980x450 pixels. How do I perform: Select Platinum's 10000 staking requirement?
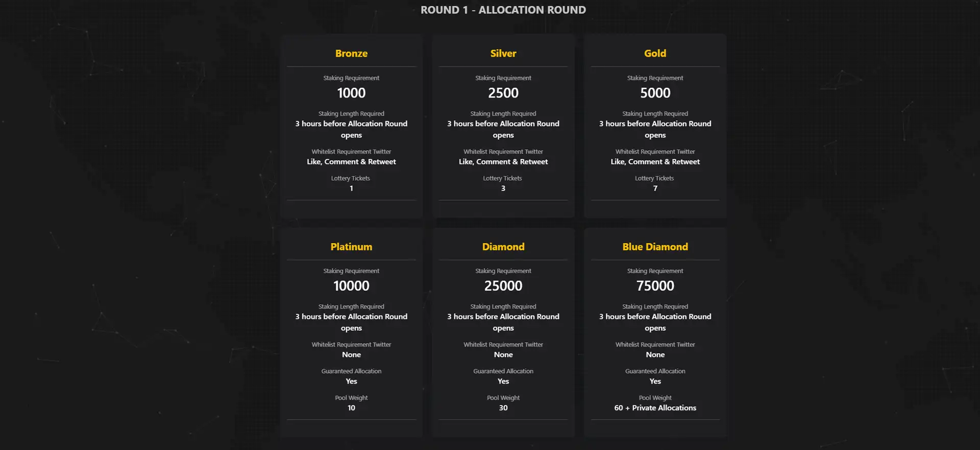coord(351,286)
